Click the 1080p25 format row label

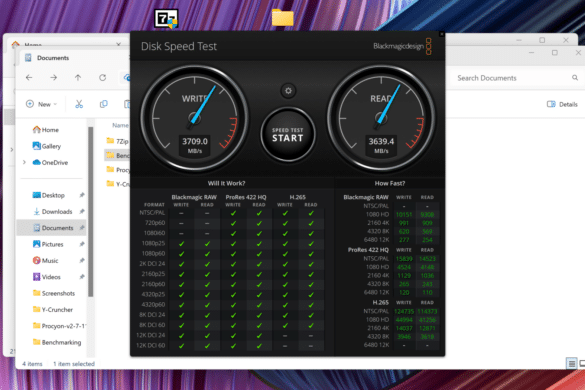pos(153,243)
